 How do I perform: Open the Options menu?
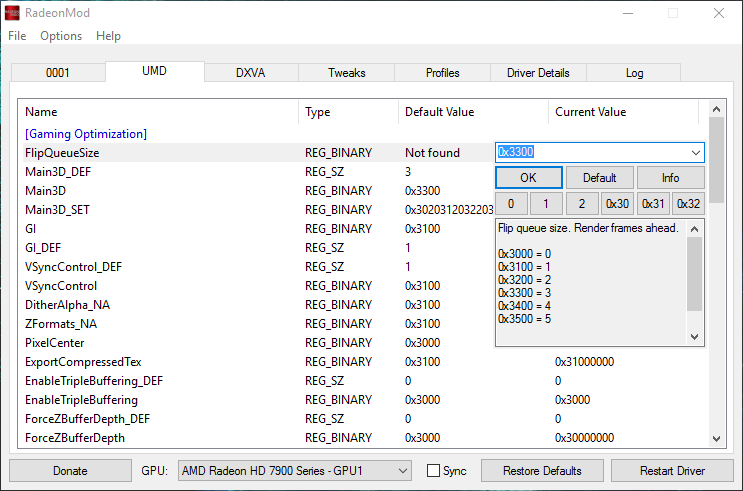[61, 36]
